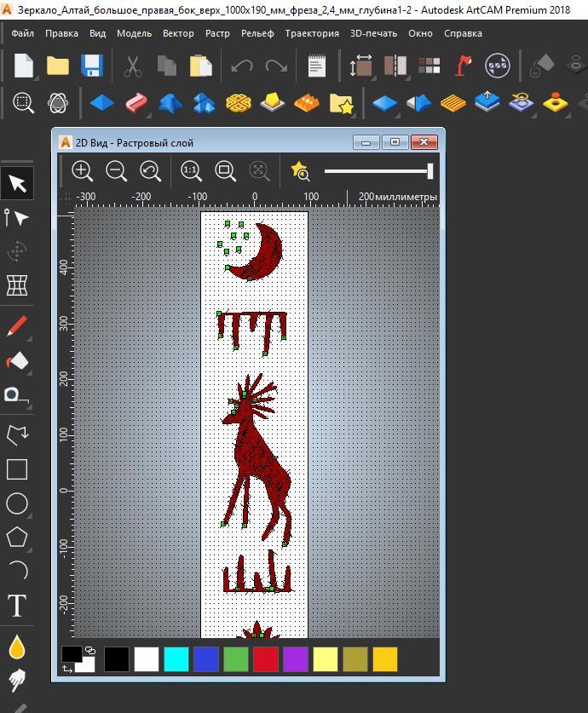Open the Рельеф menu
This screenshot has width=588, height=713.
[257, 33]
